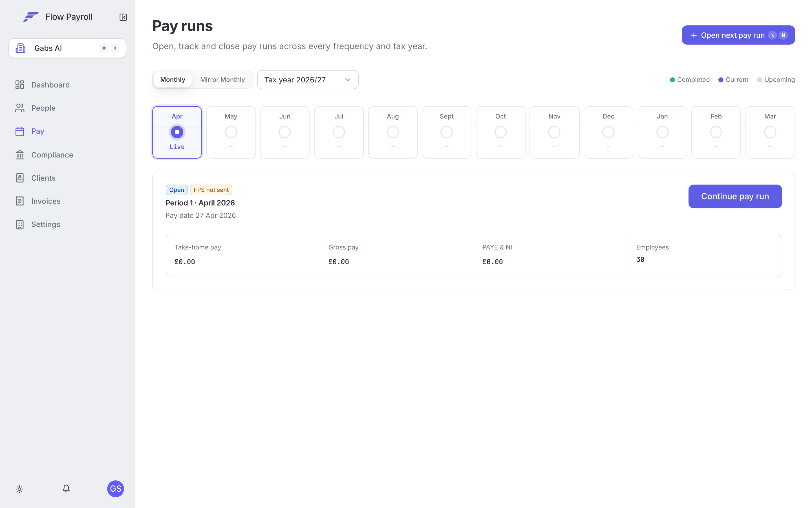Select the Feb period card
Image resolution: width=812 pixels, height=508 pixels.
[x=716, y=132]
